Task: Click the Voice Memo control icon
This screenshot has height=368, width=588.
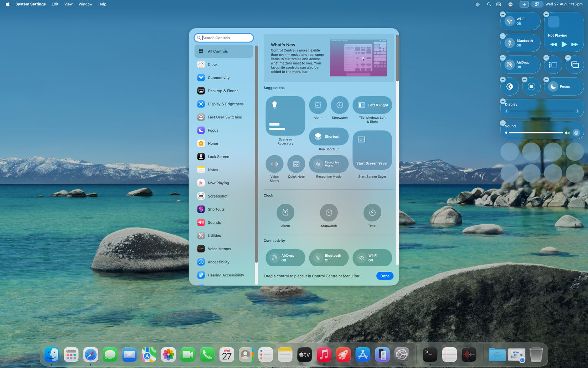Action: [x=274, y=164]
